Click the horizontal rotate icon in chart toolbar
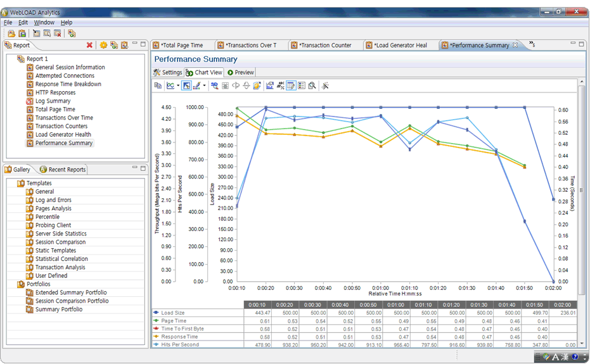The width and height of the screenshot is (590, 364). pos(236,85)
